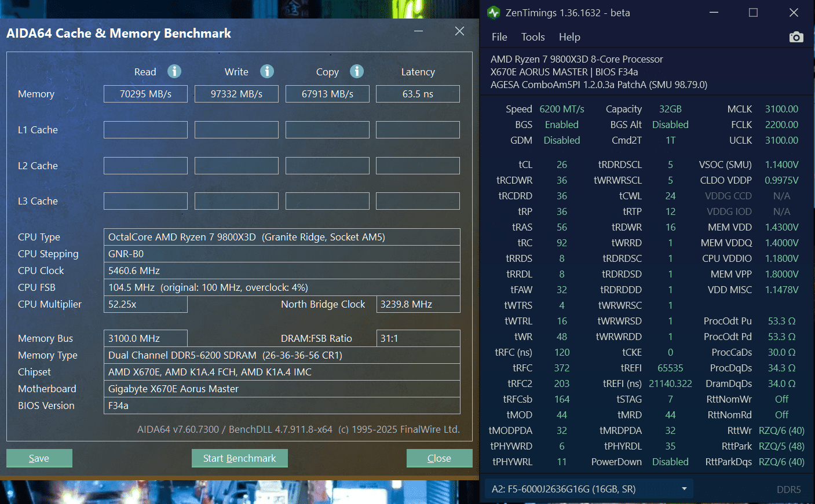815x504 pixels.
Task: Click the DDR5 label in ZenTimings footer
Action: [788, 490]
